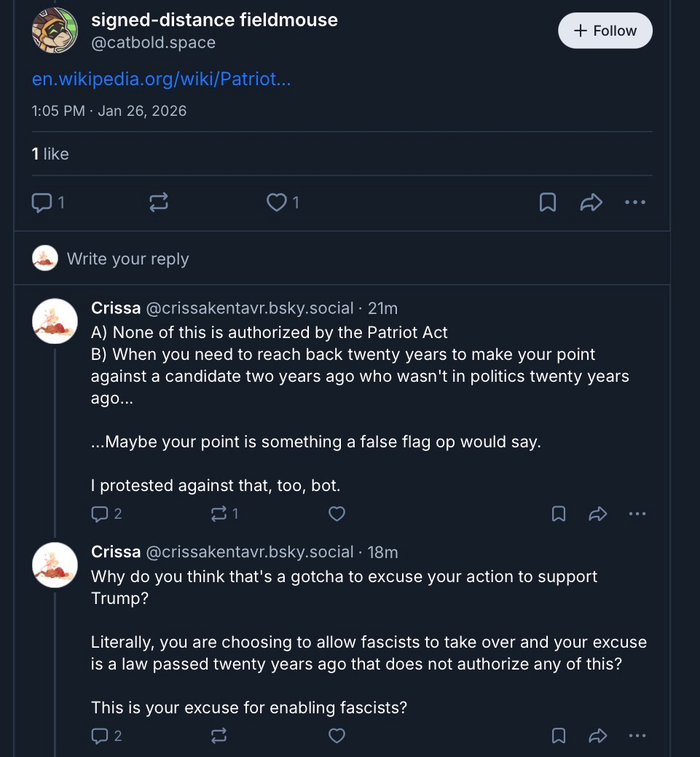Reply to Crissa's 21m comment
Viewport: 700px width, 757px height.
(100, 514)
